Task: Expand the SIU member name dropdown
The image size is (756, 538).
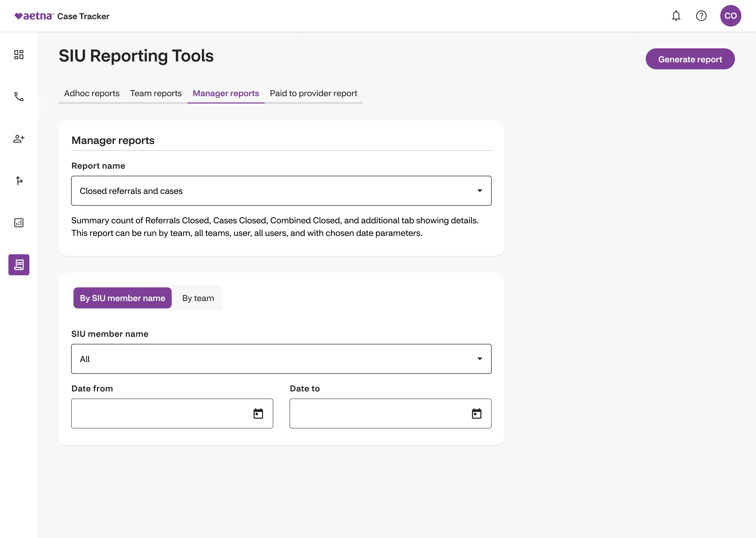Action: pyautogui.click(x=281, y=359)
